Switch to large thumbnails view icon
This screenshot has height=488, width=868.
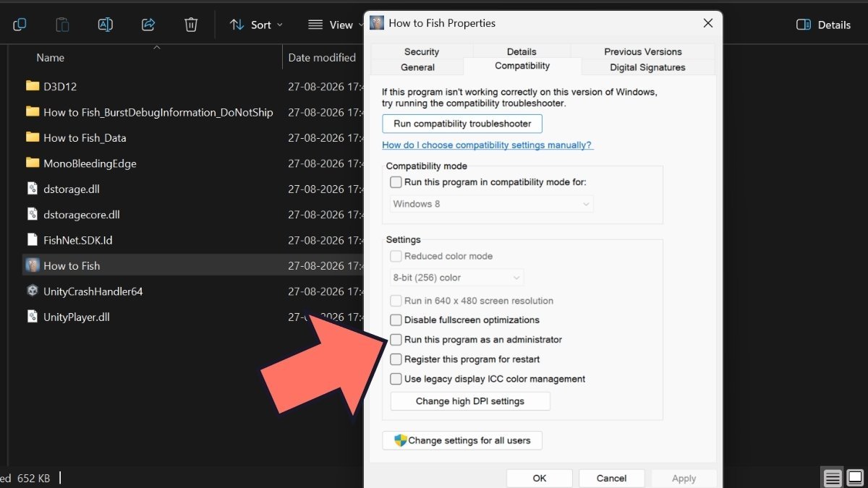coord(855,478)
